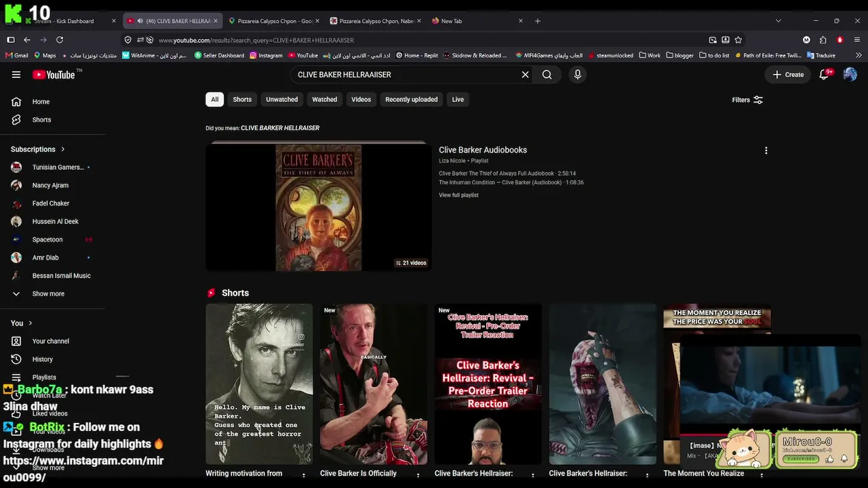The image size is (868, 488).
Task: Open the Work bookmarks folder
Action: 649,56
